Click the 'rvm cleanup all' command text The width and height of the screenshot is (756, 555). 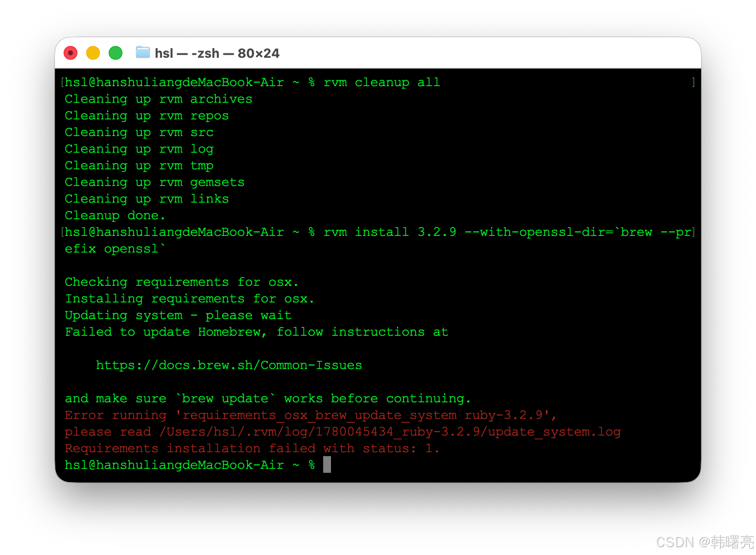[x=382, y=82]
